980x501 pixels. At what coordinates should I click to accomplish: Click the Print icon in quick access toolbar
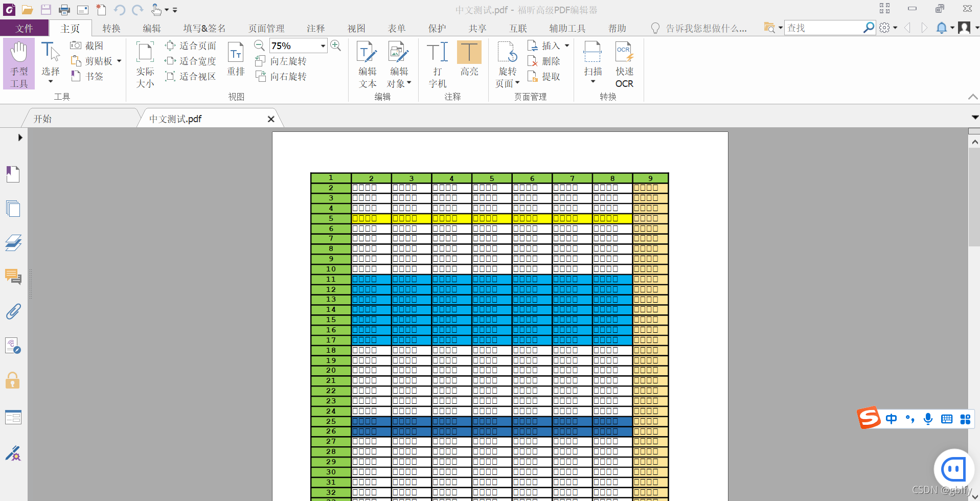(64, 10)
